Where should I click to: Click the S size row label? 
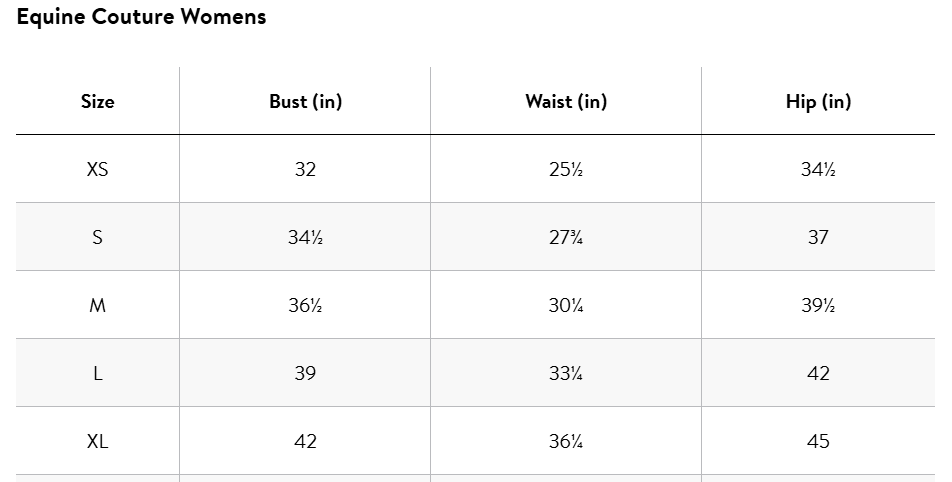click(98, 237)
